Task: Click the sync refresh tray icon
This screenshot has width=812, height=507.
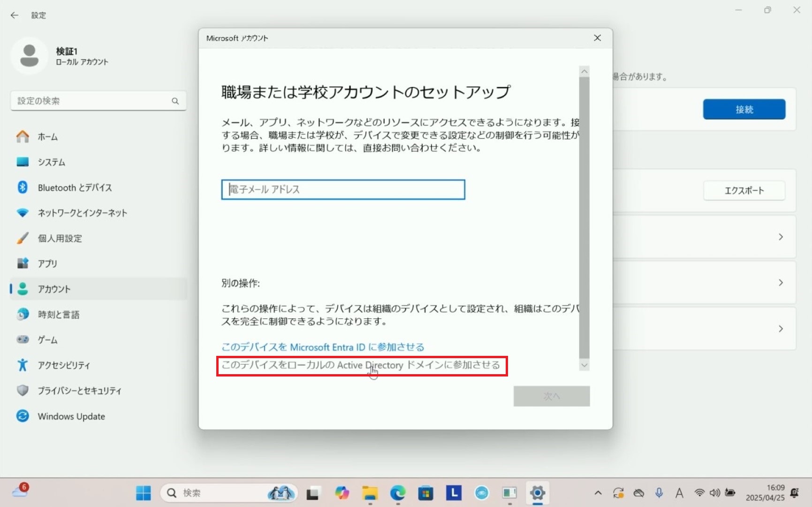Action: click(x=618, y=493)
